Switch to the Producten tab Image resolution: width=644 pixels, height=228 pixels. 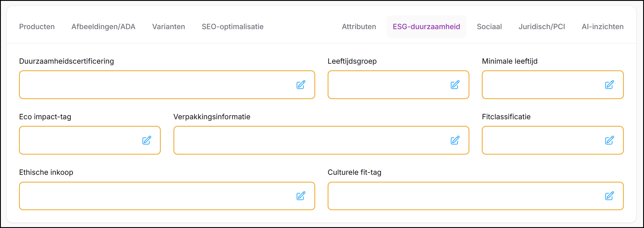tap(37, 27)
